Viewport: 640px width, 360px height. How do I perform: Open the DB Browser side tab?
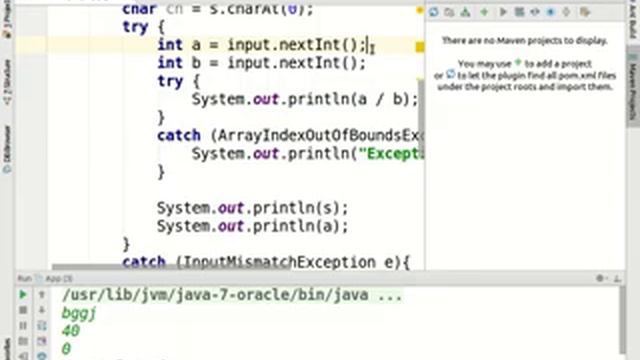click(7, 149)
